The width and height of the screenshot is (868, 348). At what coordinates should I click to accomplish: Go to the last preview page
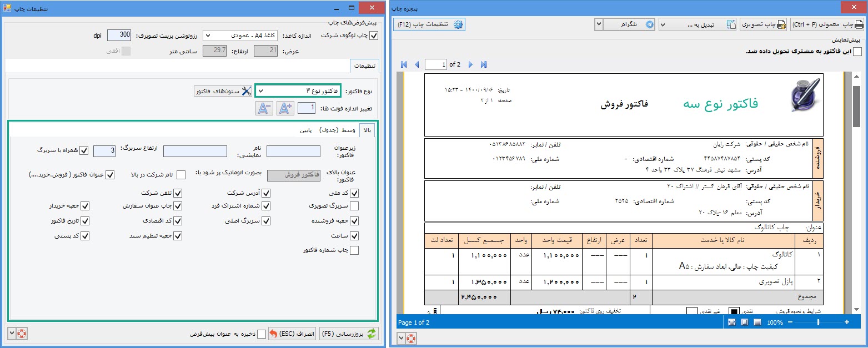click(x=484, y=65)
